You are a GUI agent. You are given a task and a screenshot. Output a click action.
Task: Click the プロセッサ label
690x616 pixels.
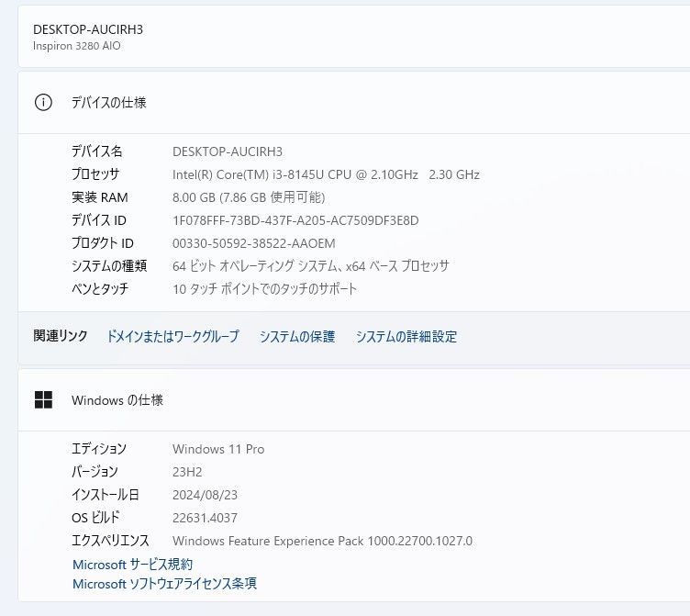click(x=95, y=174)
